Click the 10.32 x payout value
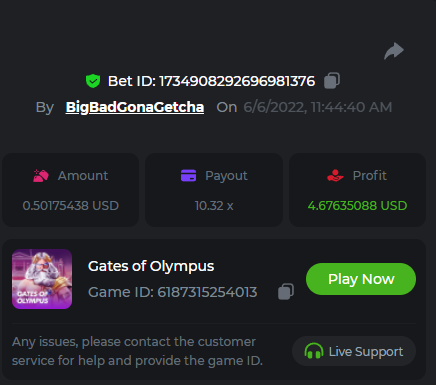436x385 pixels. pos(214,206)
